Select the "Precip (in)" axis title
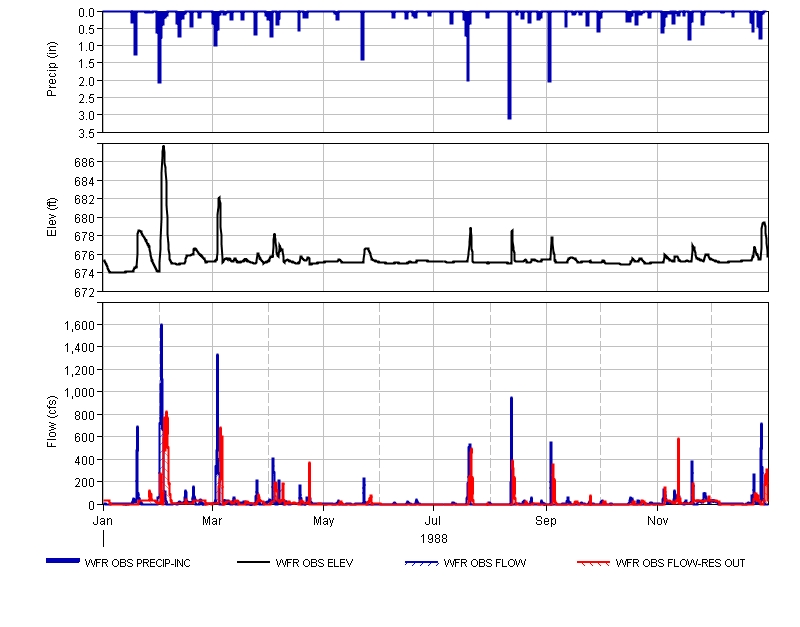Viewport: 800px width, 627px height. tap(52, 69)
